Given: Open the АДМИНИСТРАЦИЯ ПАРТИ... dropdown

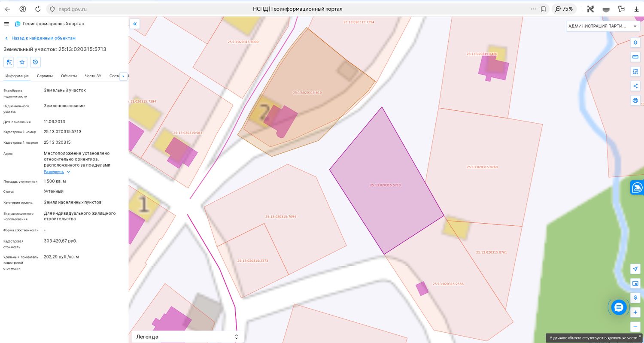Looking at the screenshot, I should click(x=603, y=26).
